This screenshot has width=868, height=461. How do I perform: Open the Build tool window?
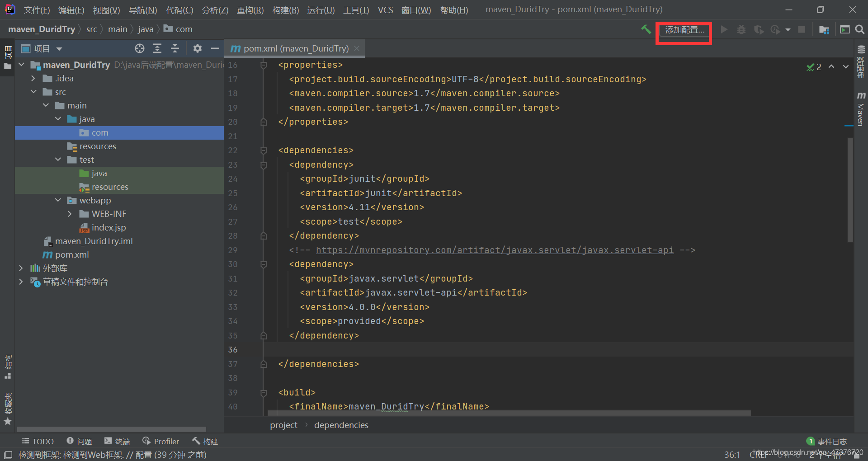(205, 441)
